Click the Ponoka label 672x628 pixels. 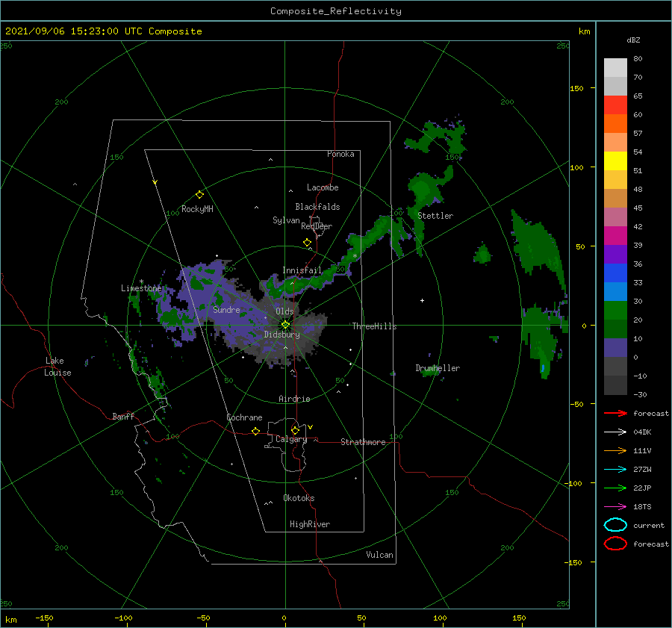click(340, 154)
